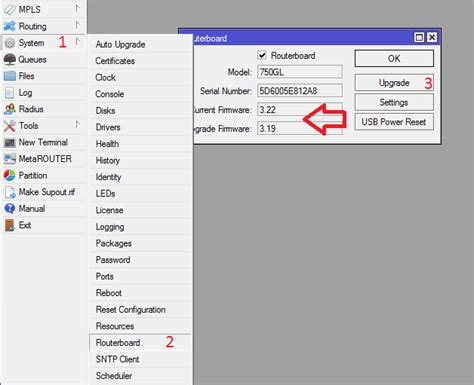
Task: Click the Queues tree icon
Action: [x=10, y=59]
